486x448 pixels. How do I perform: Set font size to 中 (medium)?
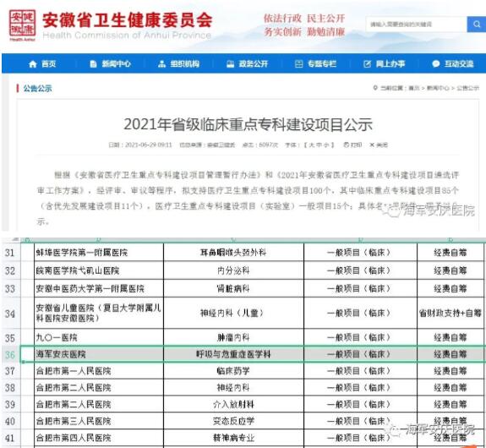pyautogui.click(x=319, y=145)
